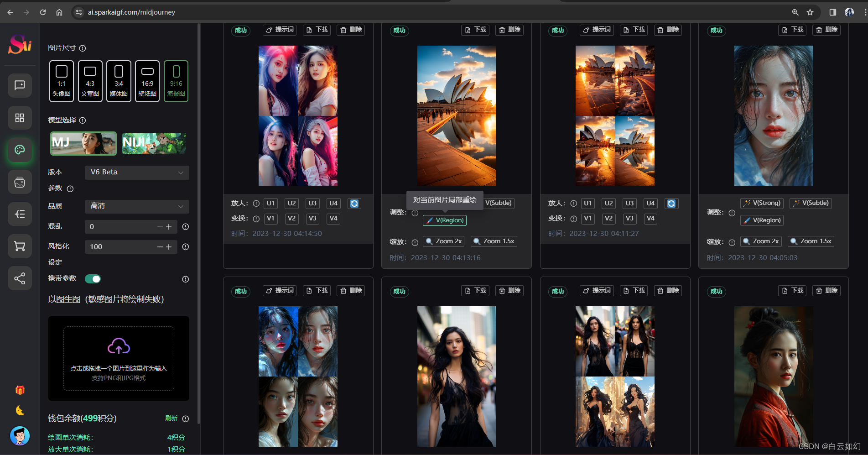This screenshot has width=868, height=455.
Task: Go to browser home page
Action: coord(59,12)
